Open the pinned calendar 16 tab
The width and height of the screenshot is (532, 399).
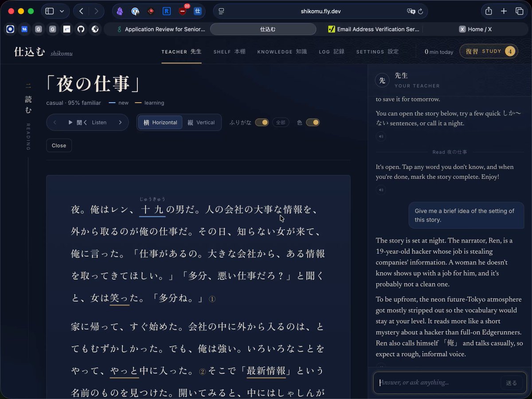click(x=24, y=29)
